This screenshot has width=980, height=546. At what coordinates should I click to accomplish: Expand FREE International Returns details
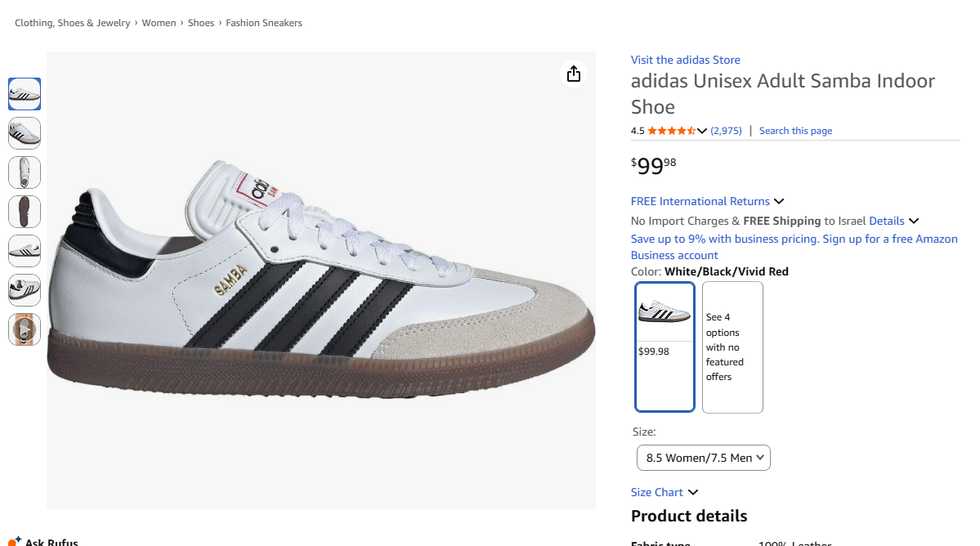click(x=779, y=201)
